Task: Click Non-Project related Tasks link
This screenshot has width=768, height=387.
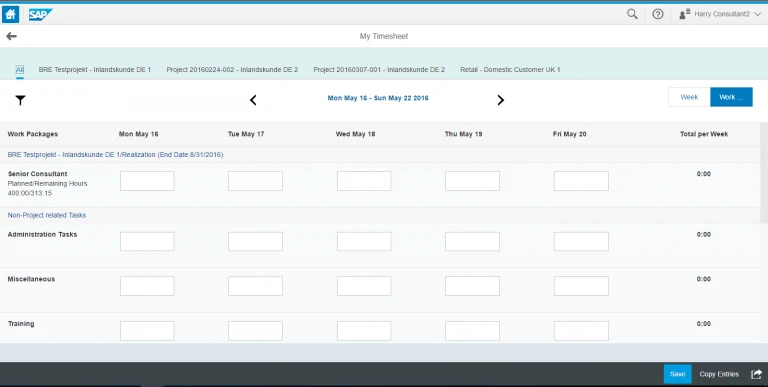Action: point(47,215)
